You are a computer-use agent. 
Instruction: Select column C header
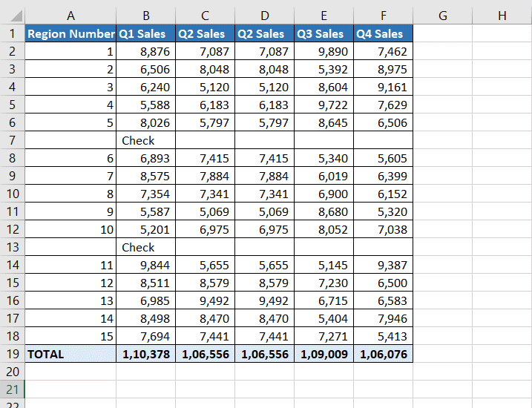pos(206,16)
